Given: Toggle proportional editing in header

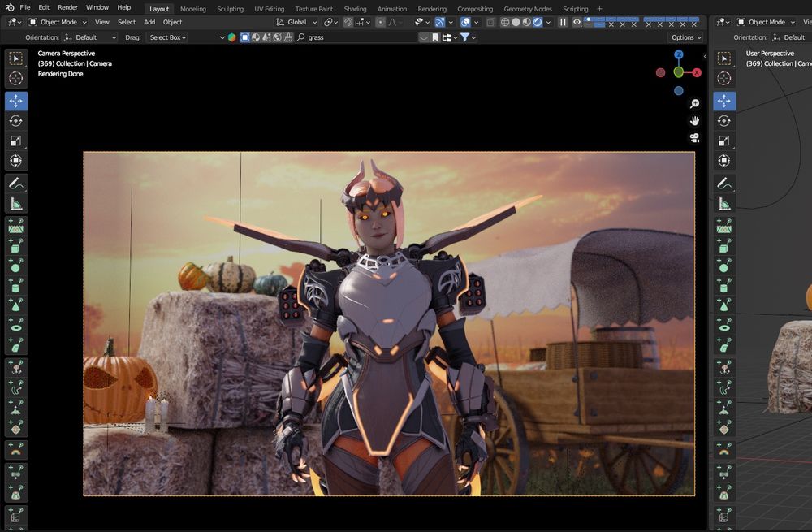Looking at the screenshot, I should [x=381, y=22].
